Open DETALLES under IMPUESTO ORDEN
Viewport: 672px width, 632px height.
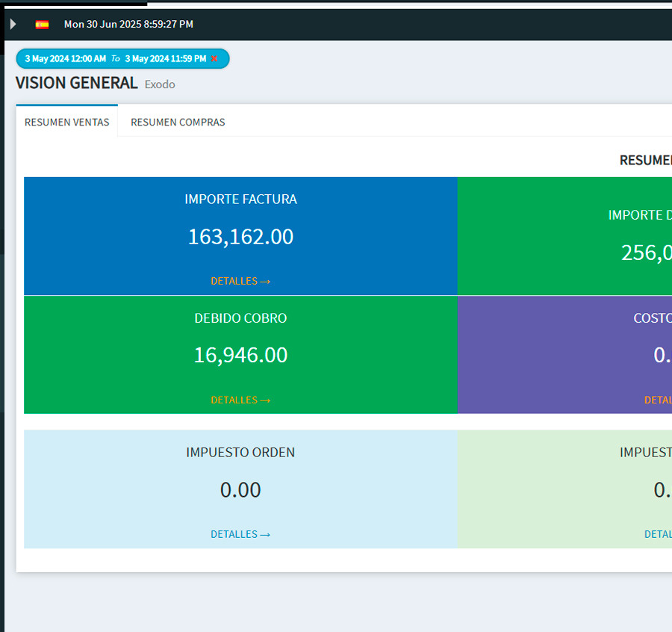[x=240, y=534]
